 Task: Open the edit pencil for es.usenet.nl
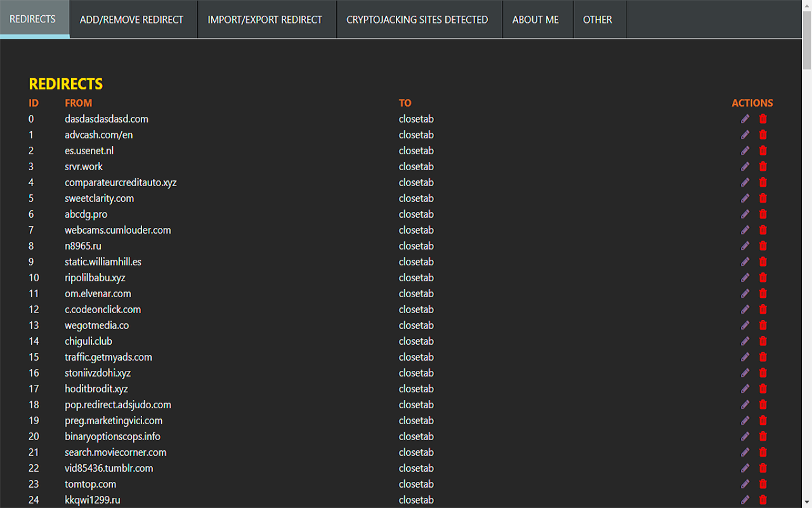tap(745, 150)
